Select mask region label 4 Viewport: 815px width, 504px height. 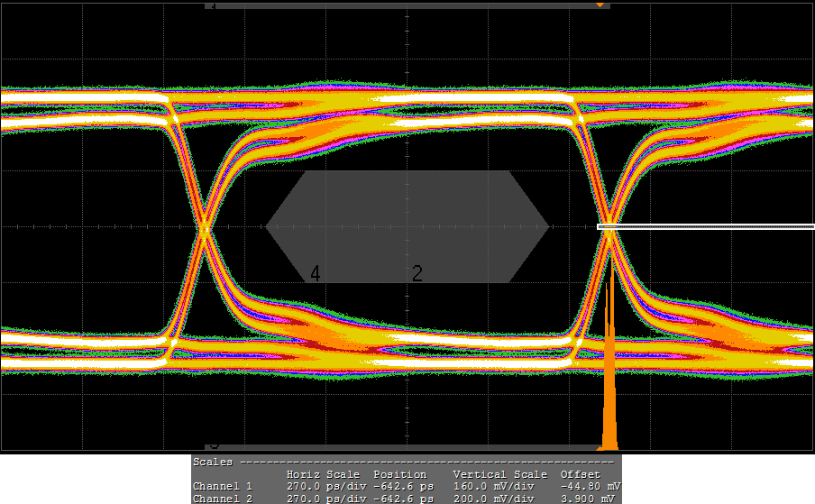(x=316, y=274)
